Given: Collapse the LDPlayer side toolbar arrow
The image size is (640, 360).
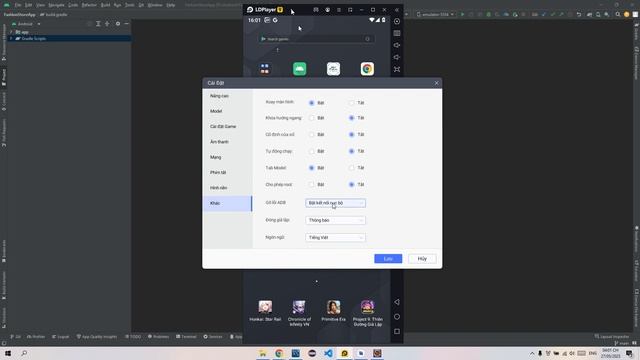Looking at the screenshot, I should [397, 9].
